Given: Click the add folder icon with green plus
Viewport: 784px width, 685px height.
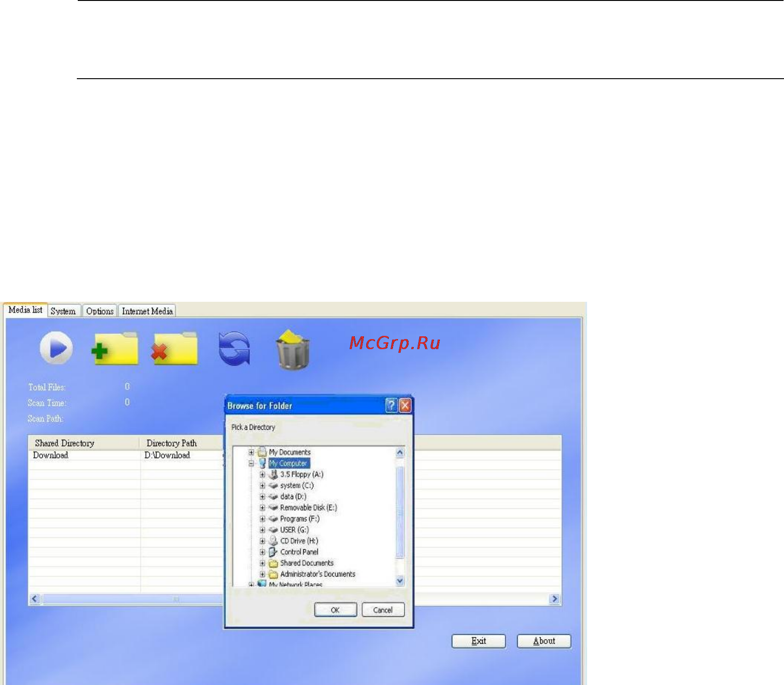Looking at the screenshot, I should pos(115,348).
